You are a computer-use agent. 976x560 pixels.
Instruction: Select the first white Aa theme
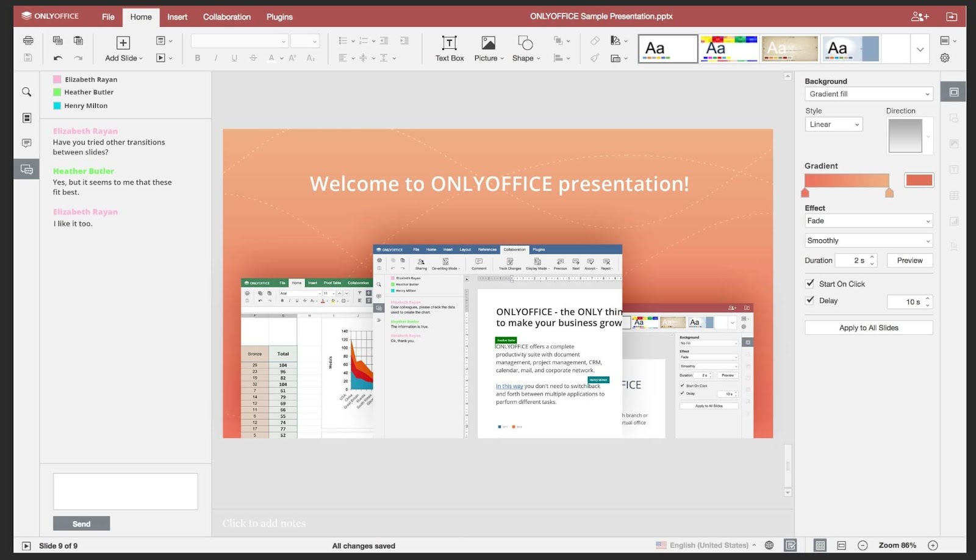[x=668, y=49]
